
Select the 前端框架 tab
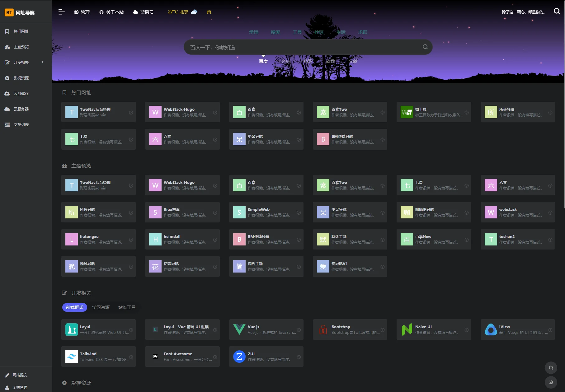[x=75, y=307]
